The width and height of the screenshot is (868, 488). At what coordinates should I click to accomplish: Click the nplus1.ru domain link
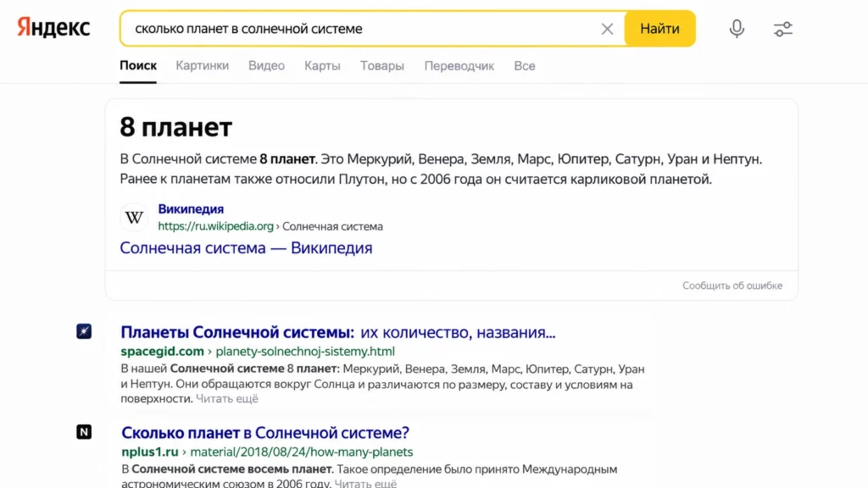pos(149,452)
